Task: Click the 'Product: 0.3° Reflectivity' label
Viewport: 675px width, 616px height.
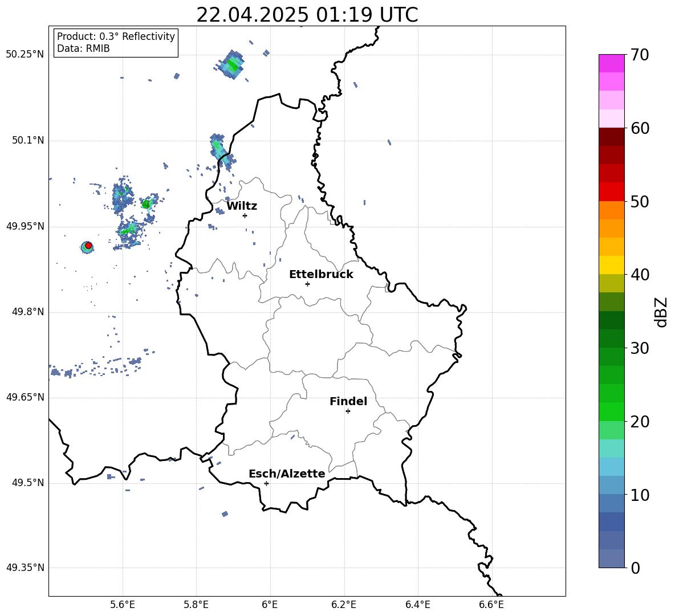Action: click(116, 36)
